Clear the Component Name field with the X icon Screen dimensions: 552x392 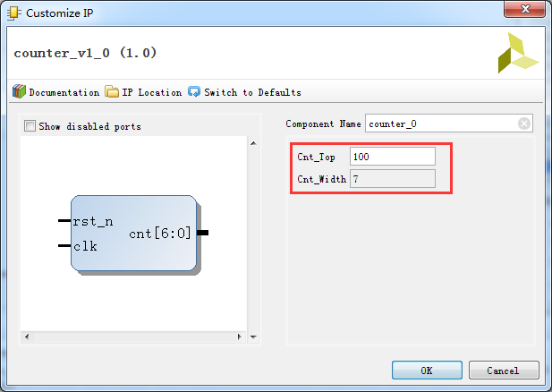(524, 124)
